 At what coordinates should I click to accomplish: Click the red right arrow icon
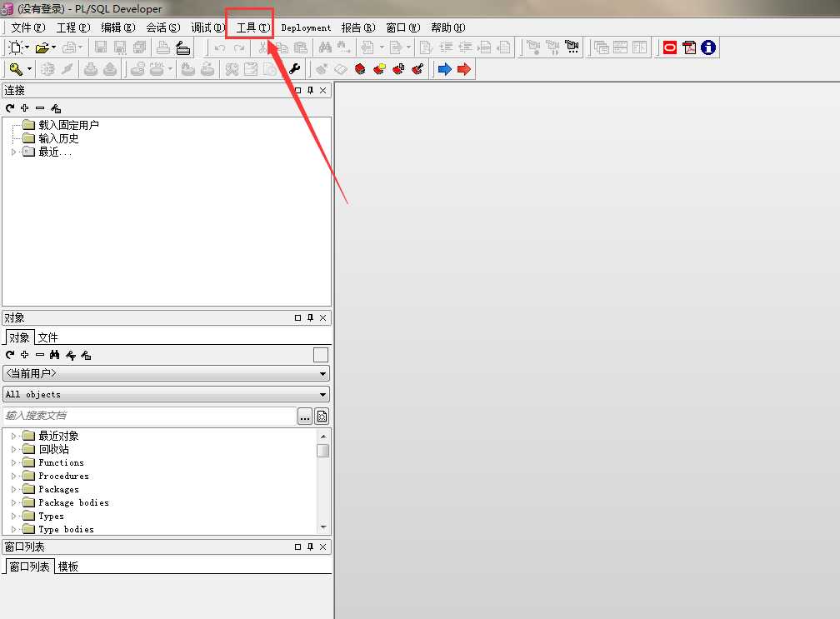(464, 69)
